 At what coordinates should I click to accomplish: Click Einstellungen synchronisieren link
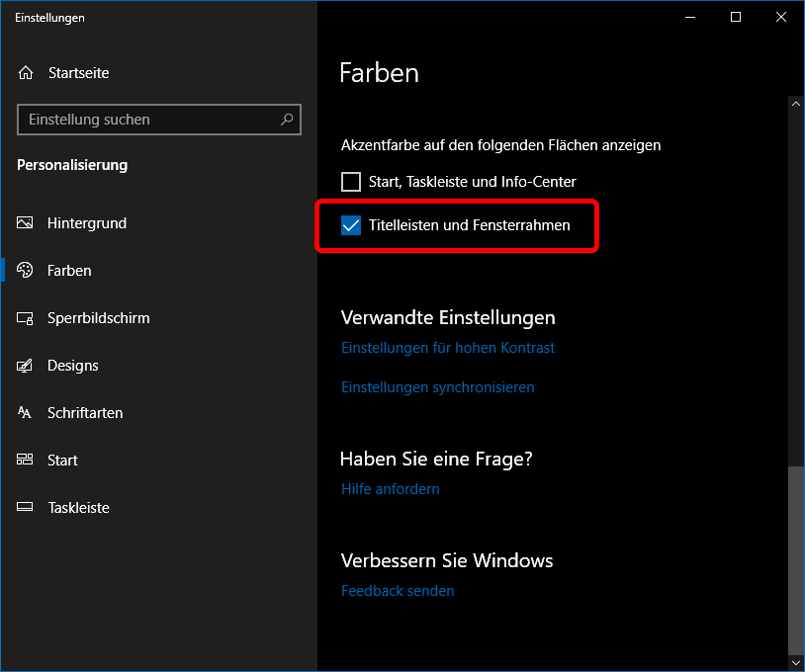(x=437, y=387)
